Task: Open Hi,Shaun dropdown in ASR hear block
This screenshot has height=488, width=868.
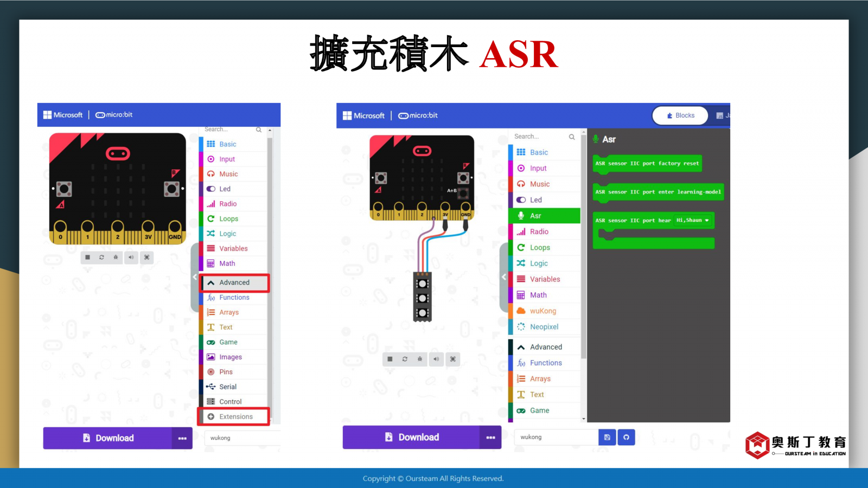Action: pos(693,220)
